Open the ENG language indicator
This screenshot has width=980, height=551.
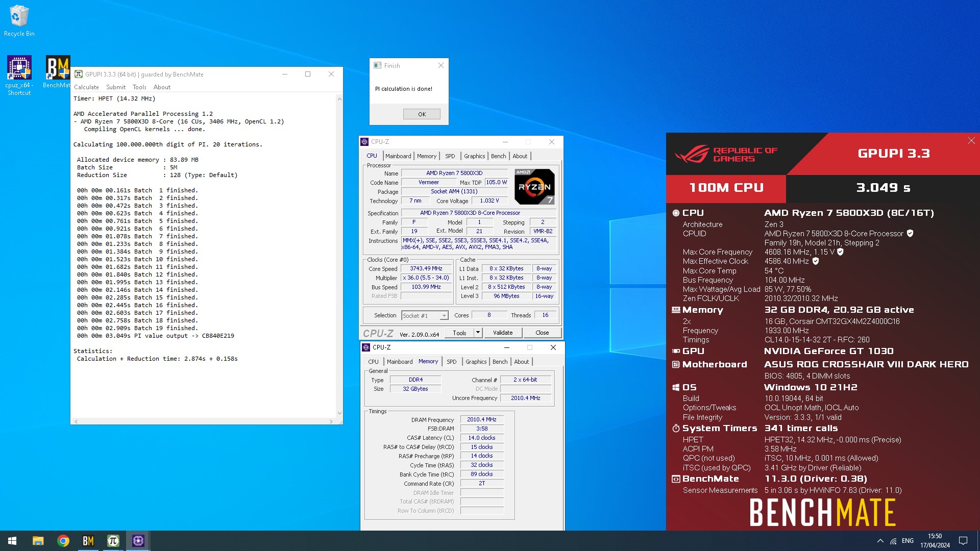pos(908,541)
